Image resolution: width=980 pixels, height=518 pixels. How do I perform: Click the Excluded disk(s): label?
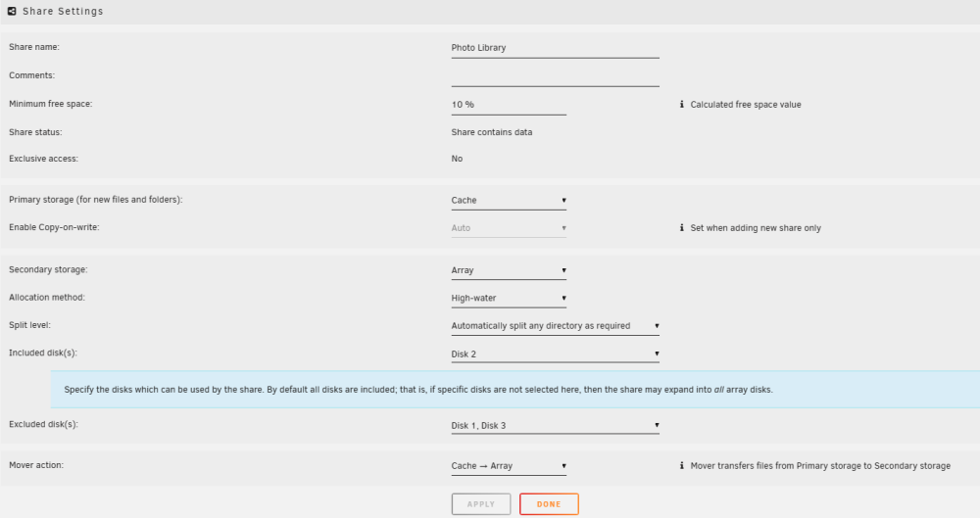[44, 424]
